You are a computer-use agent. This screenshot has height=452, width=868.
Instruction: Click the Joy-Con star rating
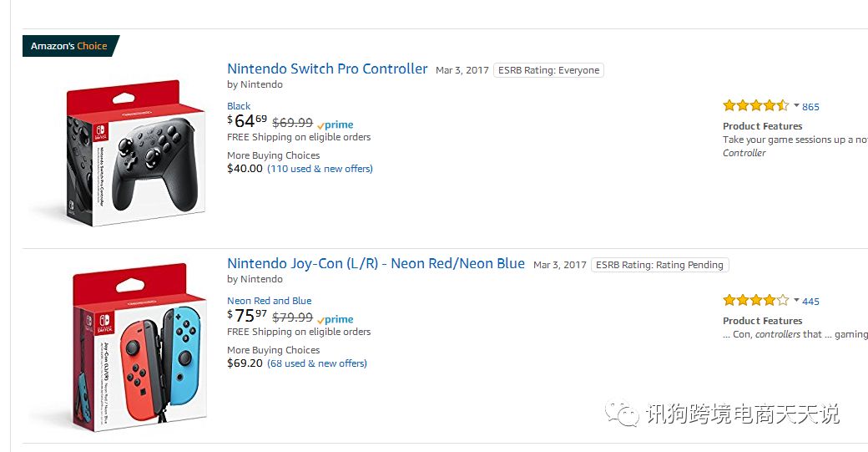755,301
